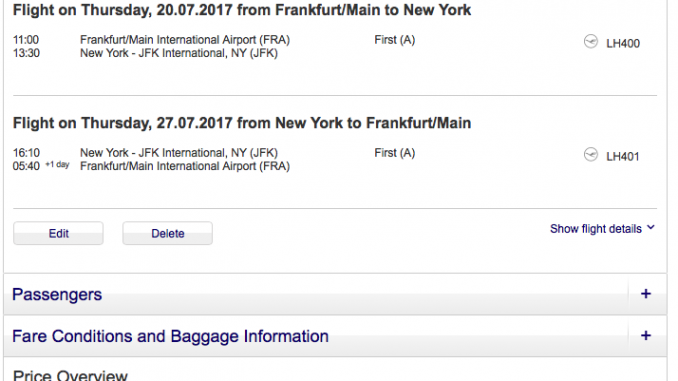Click the return flight heading to Frankfurt/Main
678x381 pixels.
[x=242, y=123]
